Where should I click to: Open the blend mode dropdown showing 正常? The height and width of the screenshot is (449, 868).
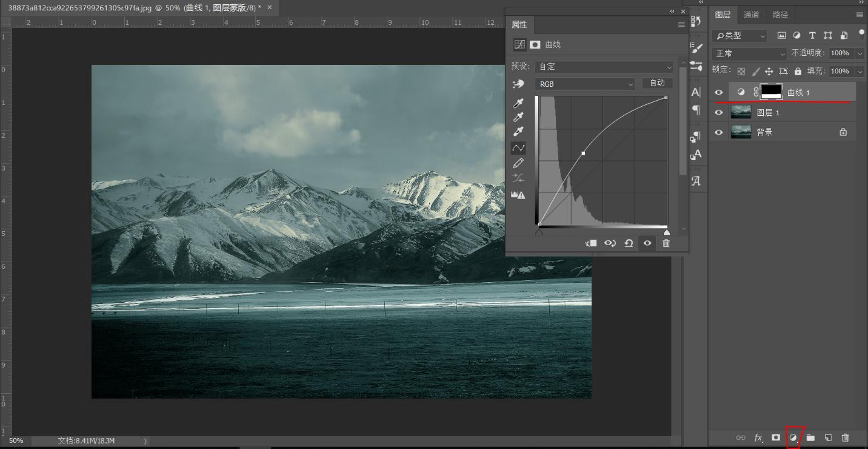coord(749,53)
